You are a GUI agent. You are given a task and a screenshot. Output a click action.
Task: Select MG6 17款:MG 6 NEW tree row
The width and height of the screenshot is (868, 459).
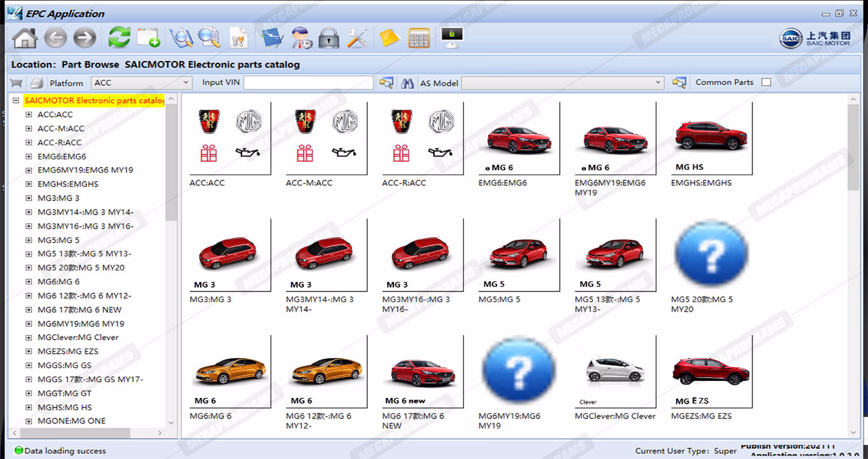pos(79,310)
